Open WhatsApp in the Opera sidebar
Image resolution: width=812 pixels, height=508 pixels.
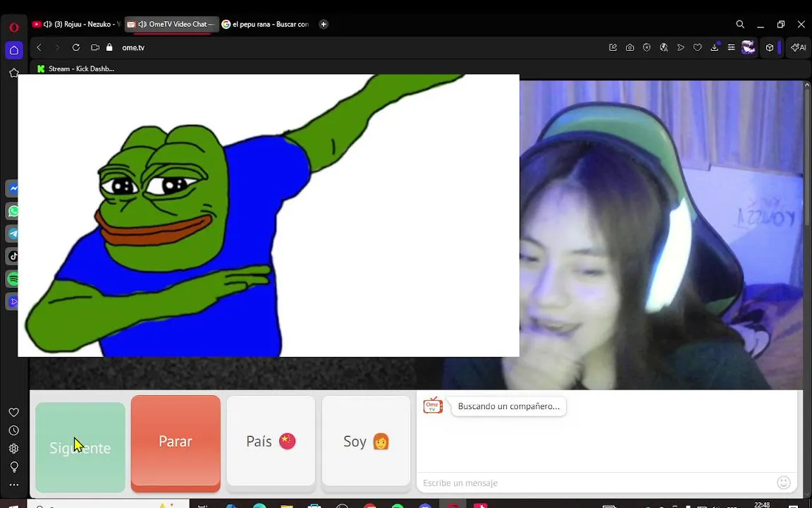tap(13, 211)
